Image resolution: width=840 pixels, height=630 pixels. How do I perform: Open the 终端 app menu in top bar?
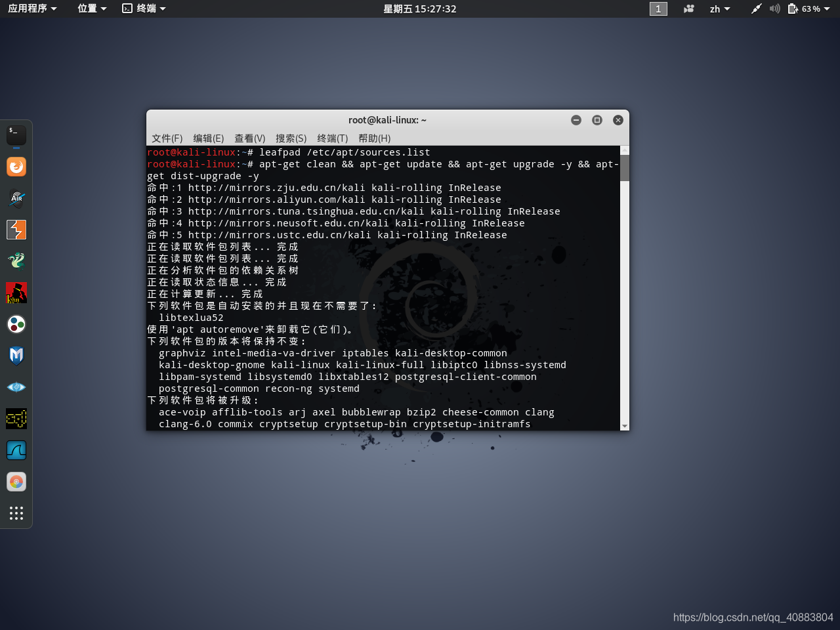click(144, 9)
